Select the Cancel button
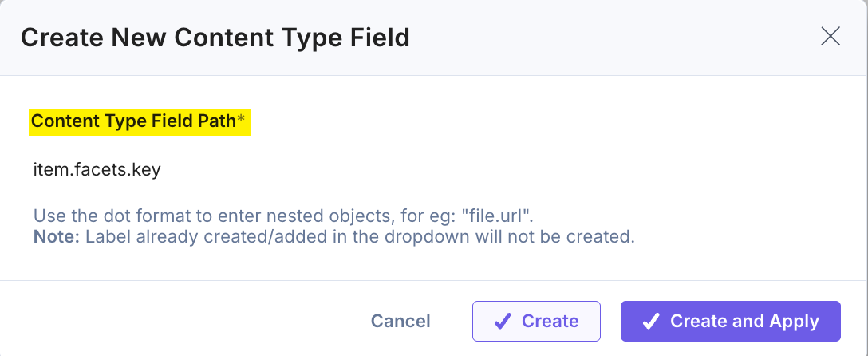 pyautogui.click(x=400, y=321)
